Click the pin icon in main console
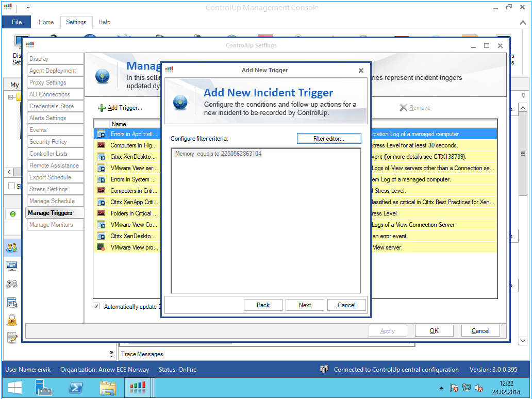Image resolution: width=532 pixels, height=399 pixels. (523, 95)
